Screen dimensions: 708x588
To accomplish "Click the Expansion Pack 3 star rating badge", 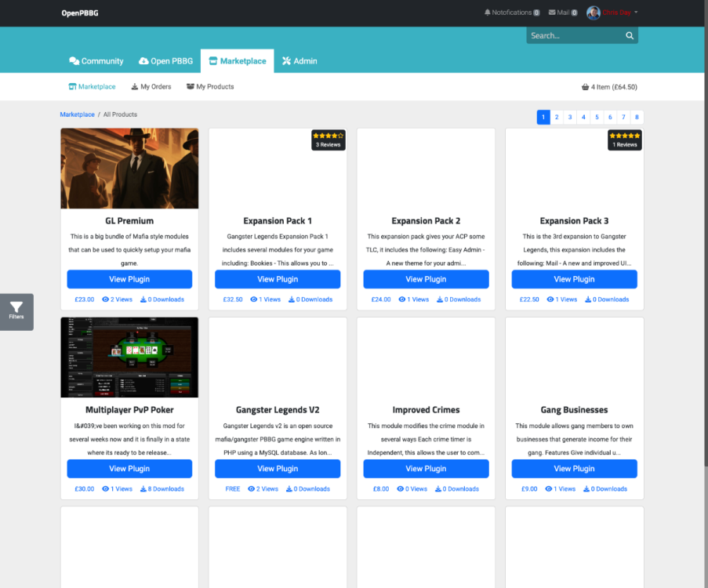I will [624, 140].
